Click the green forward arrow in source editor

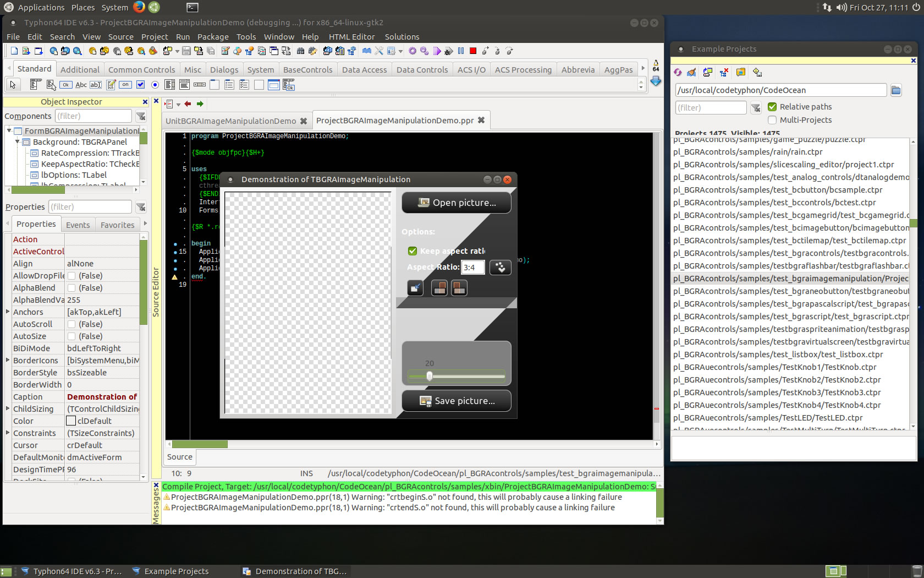pyautogui.click(x=200, y=103)
